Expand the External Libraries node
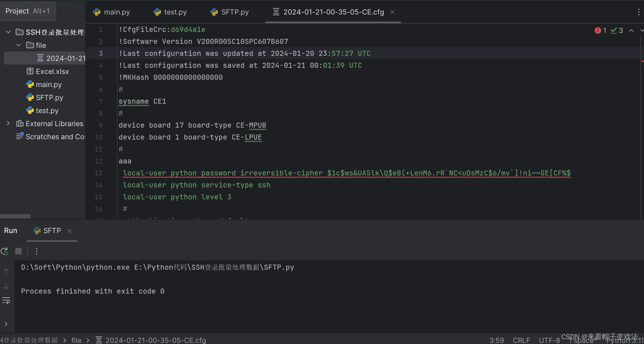 pyautogui.click(x=8, y=123)
